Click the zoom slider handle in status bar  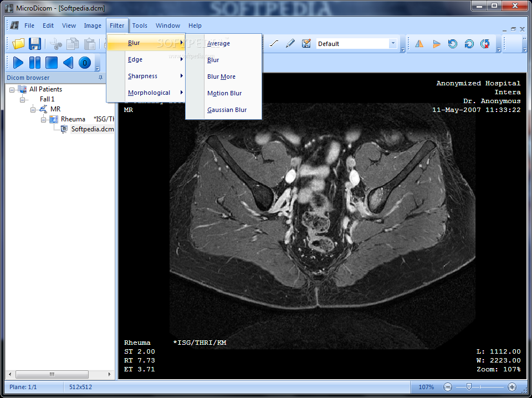tap(469, 386)
